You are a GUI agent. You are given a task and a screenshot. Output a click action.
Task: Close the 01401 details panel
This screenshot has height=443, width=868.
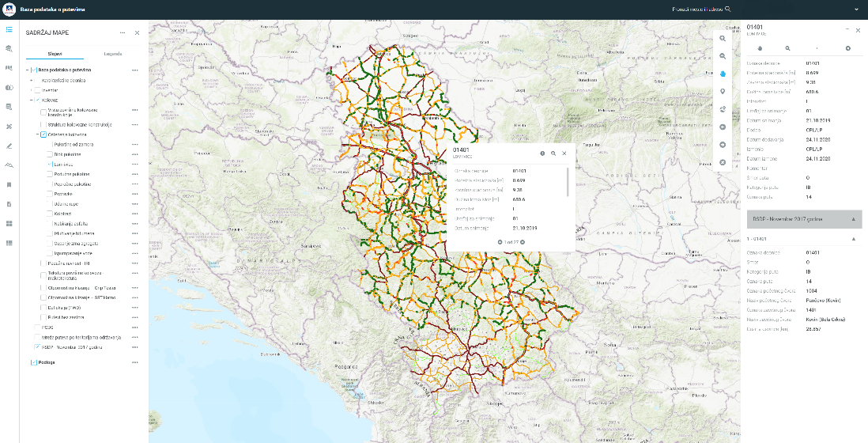(859, 28)
